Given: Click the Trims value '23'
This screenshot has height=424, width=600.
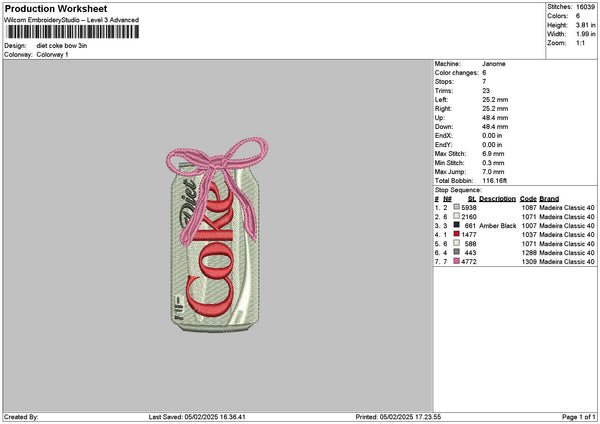Looking at the screenshot, I should (x=486, y=91).
